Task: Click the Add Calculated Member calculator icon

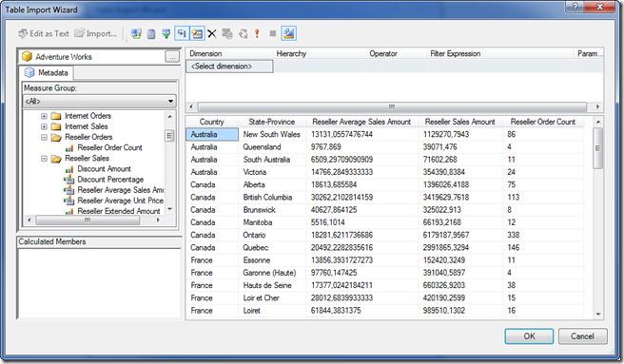Action: [x=151, y=34]
